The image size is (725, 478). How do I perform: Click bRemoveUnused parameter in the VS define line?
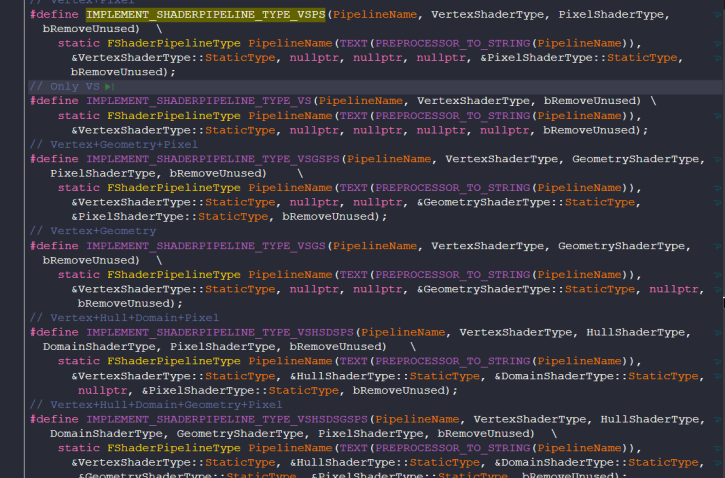[592, 101]
